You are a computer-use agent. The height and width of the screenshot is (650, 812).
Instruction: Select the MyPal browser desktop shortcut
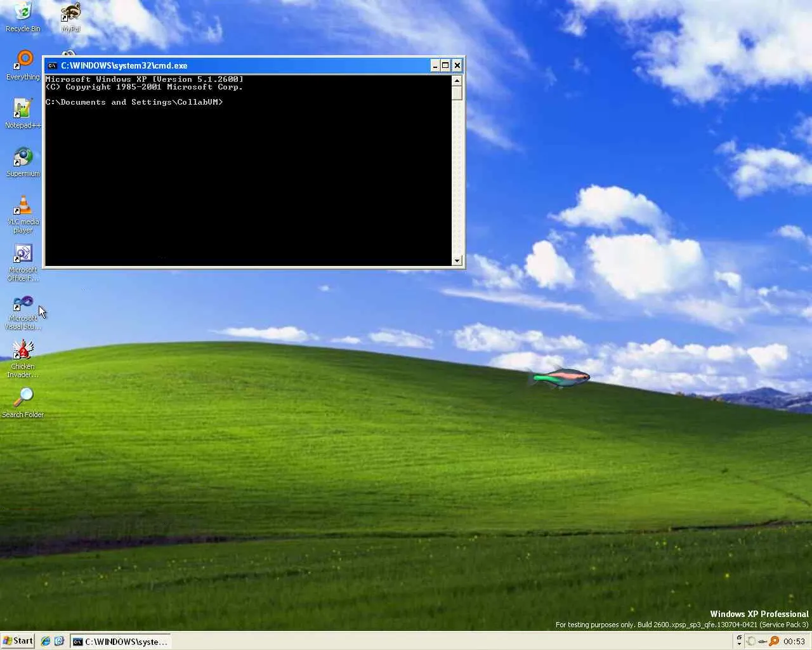[x=70, y=17]
